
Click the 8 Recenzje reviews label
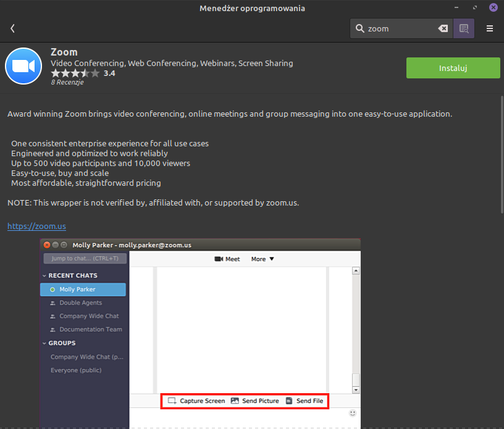(67, 82)
